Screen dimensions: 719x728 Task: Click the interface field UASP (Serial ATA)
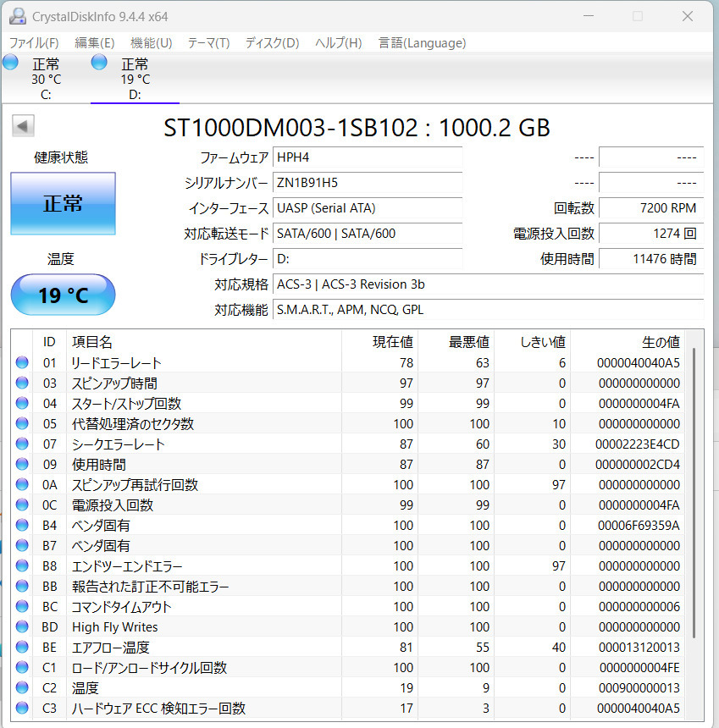click(368, 208)
